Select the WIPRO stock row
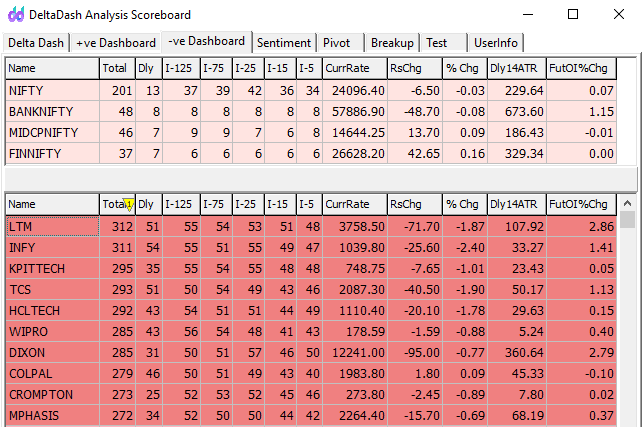The width and height of the screenshot is (642, 427). click(311, 332)
